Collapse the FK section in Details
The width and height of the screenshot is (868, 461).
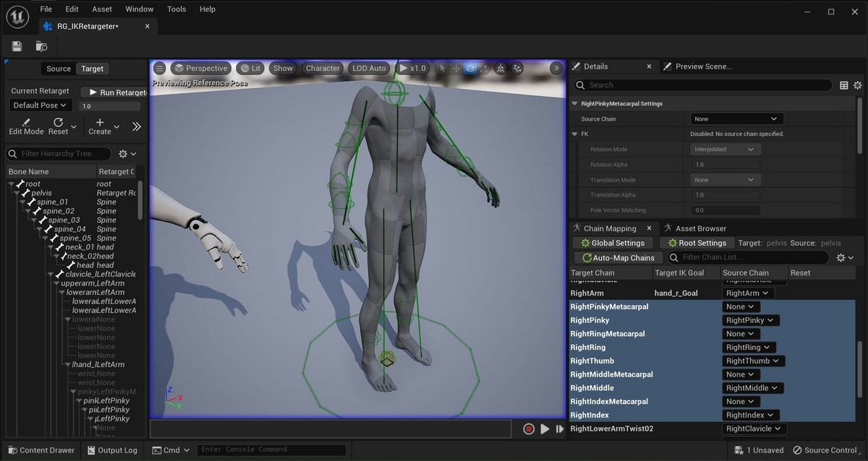point(575,134)
